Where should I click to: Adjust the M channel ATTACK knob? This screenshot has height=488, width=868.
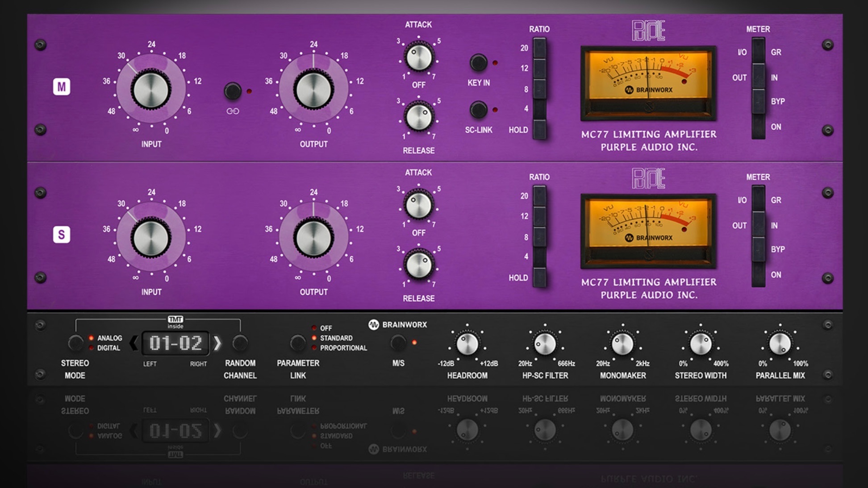(418, 57)
